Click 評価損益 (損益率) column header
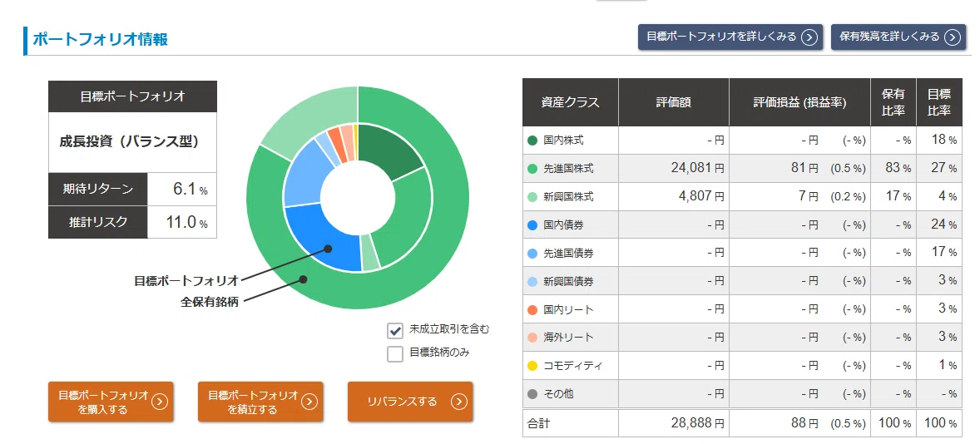This screenshot has width=980, height=444. click(800, 102)
